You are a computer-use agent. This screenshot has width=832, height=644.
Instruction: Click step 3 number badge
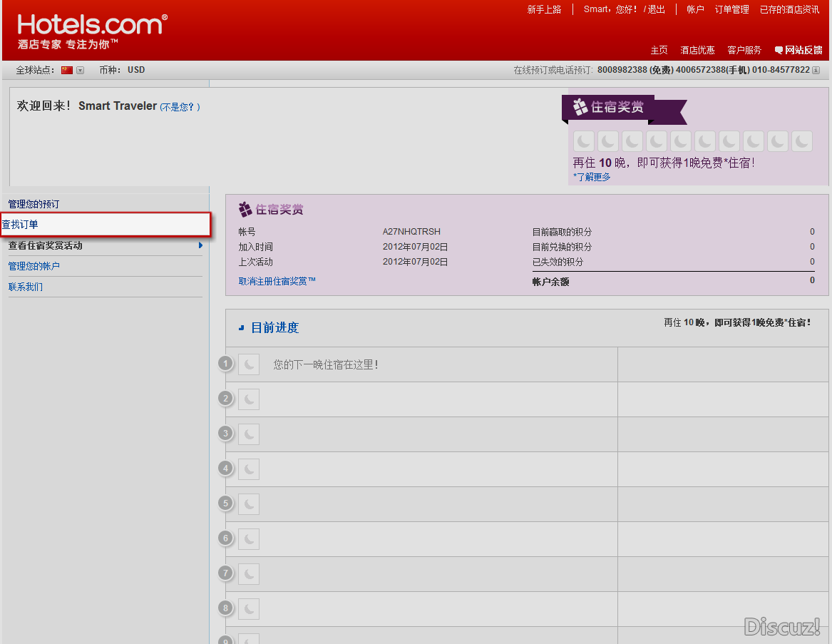click(x=225, y=434)
